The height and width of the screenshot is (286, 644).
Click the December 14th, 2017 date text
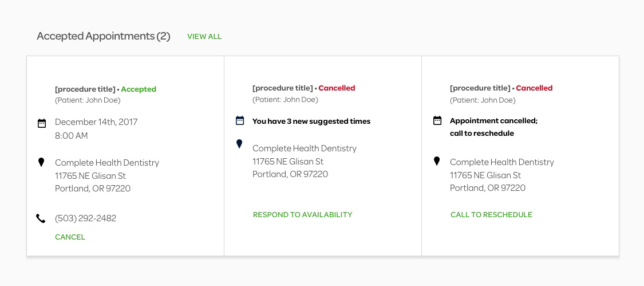tap(97, 122)
